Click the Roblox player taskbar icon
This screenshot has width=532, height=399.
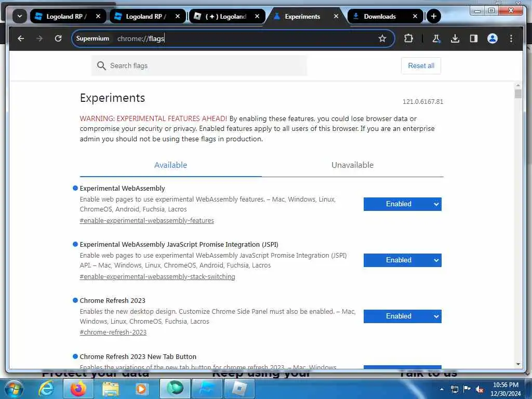[239, 388]
